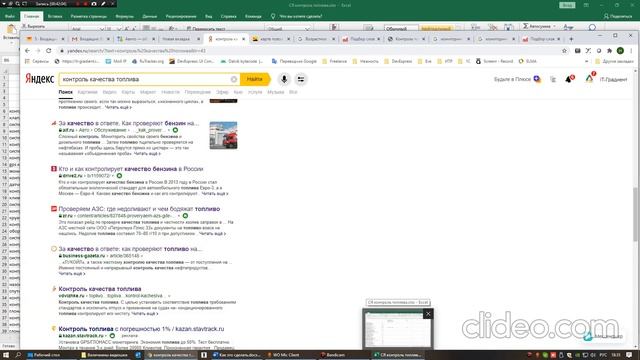Open the Excel Файл menu
The width and height of the screenshot is (640, 360).
tap(10, 16)
